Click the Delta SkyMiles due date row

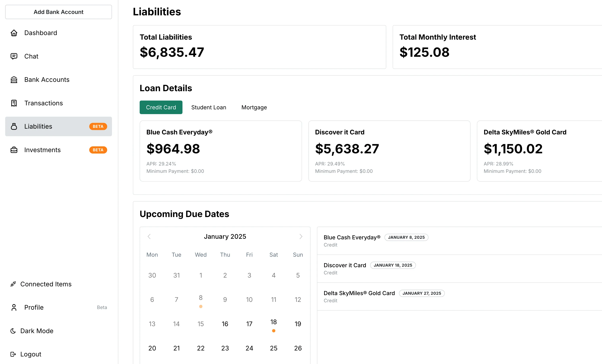point(459,296)
